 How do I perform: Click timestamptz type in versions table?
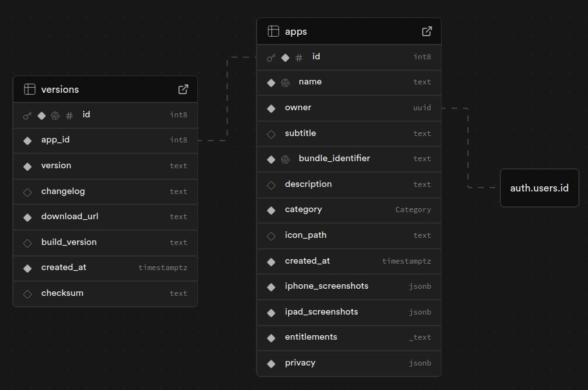point(162,268)
